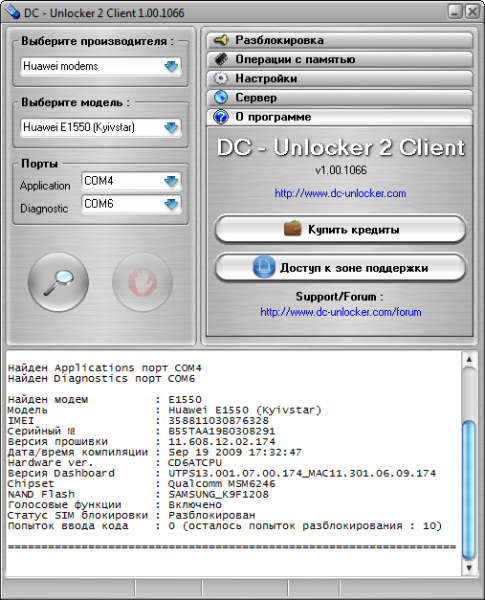Open the Операции с памятью section

[340, 59]
